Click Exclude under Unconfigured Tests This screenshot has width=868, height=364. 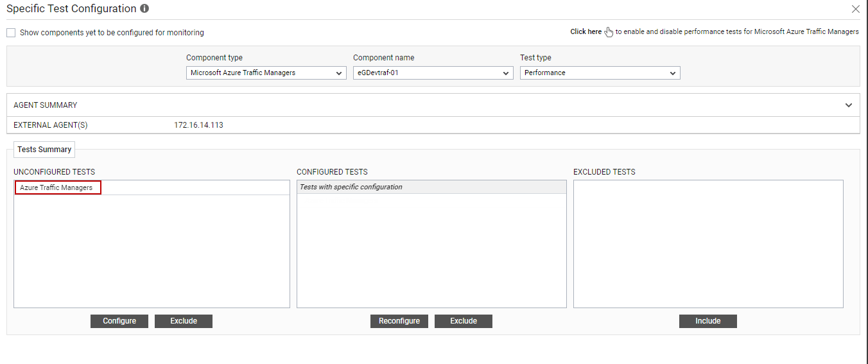[184, 321]
